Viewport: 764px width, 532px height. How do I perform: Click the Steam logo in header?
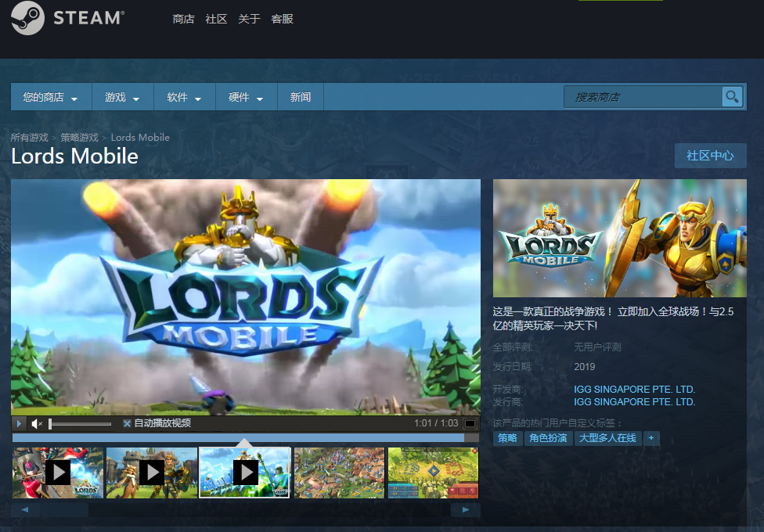coord(67,19)
